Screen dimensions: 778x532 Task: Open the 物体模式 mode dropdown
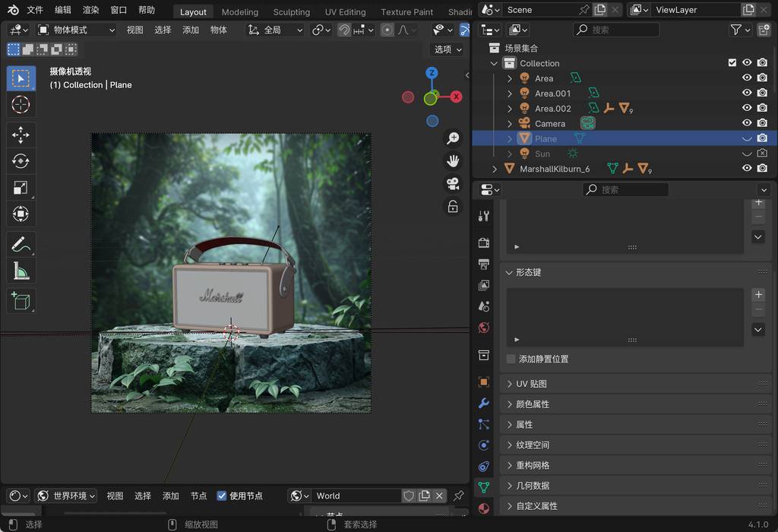76,30
